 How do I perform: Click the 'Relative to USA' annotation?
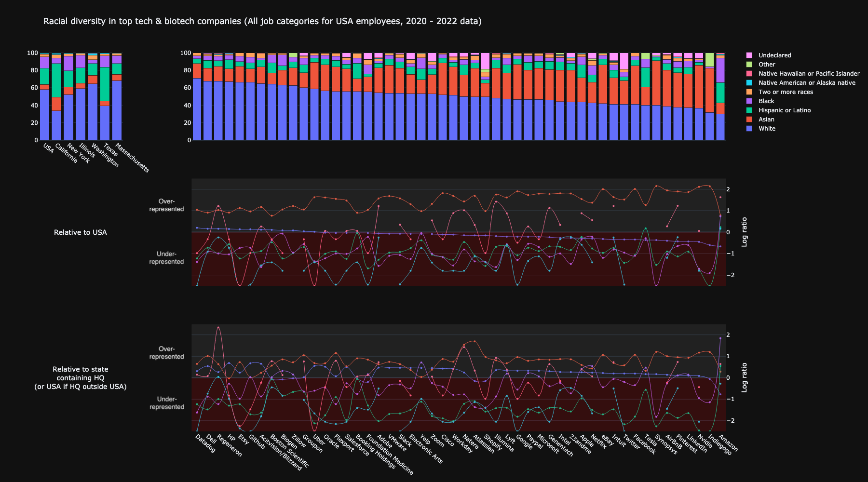click(x=80, y=232)
